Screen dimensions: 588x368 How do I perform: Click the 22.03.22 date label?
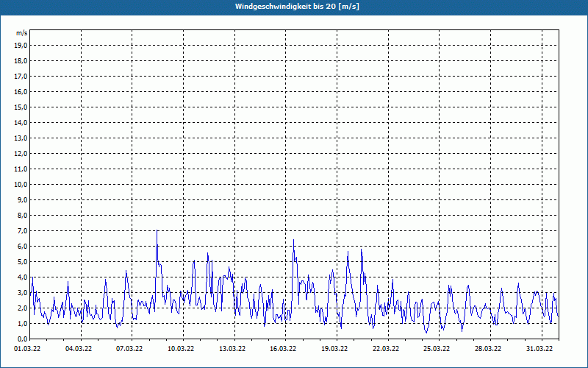(x=386, y=348)
